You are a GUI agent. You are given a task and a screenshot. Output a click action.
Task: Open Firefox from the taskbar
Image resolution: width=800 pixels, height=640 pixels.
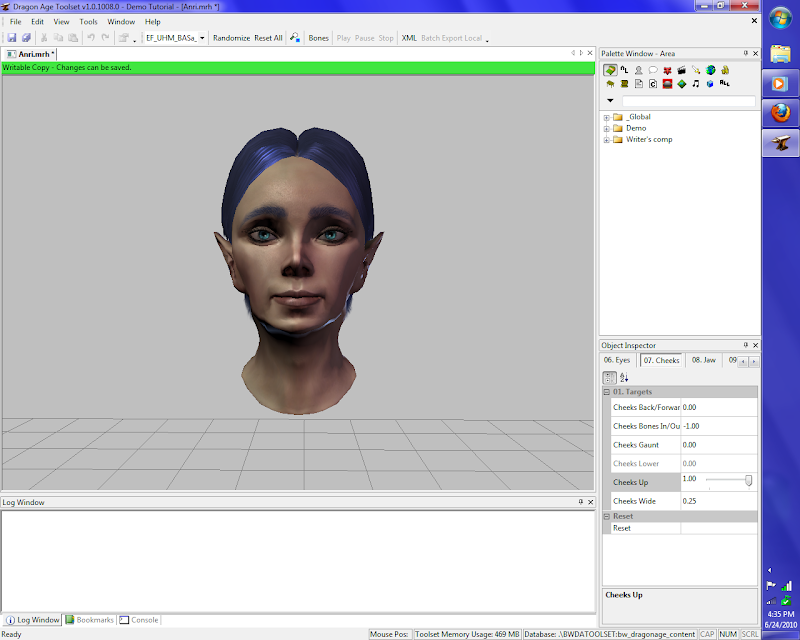pyautogui.click(x=779, y=112)
